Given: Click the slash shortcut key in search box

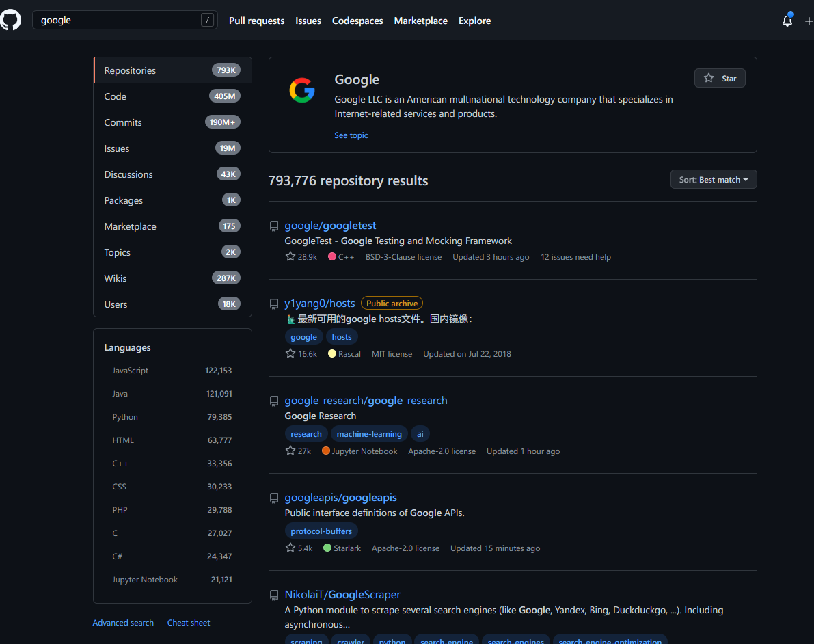Looking at the screenshot, I should pyautogui.click(x=207, y=21).
